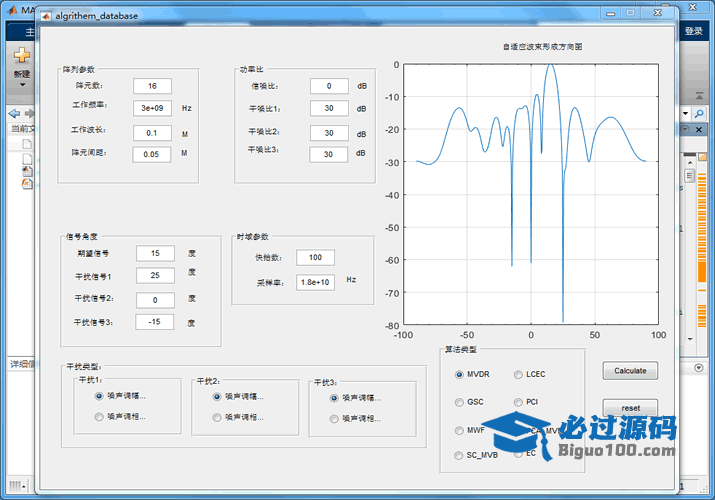Click the 干扰类型 panel title
Screen dimensions: 715x500
(84, 366)
